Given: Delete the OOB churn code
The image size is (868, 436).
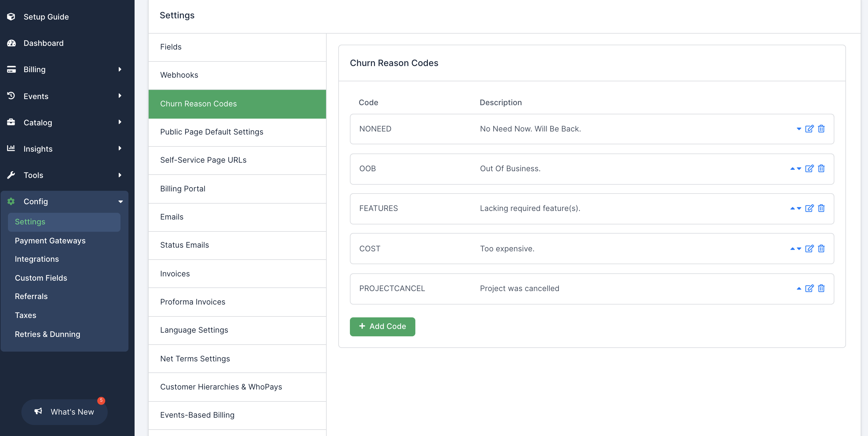Looking at the screenshot, I should [x=821, y=168].
